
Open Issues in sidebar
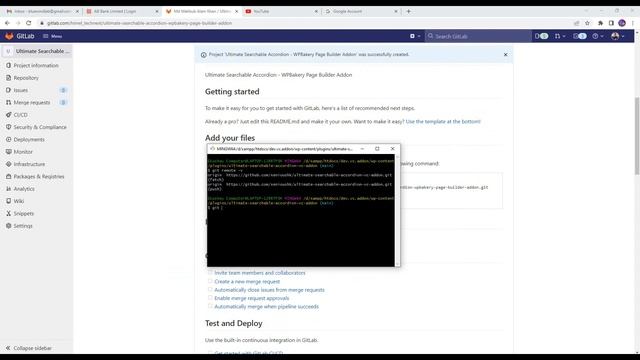21,90
